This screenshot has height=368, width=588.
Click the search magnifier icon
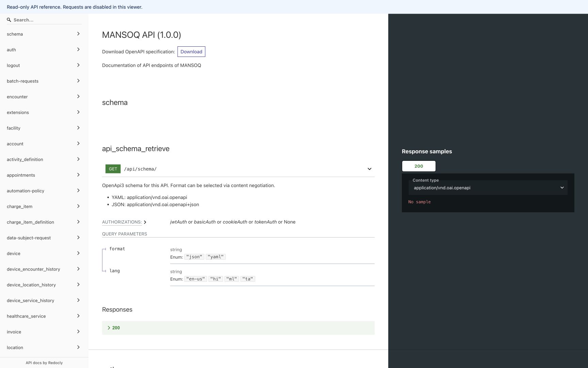9,20
